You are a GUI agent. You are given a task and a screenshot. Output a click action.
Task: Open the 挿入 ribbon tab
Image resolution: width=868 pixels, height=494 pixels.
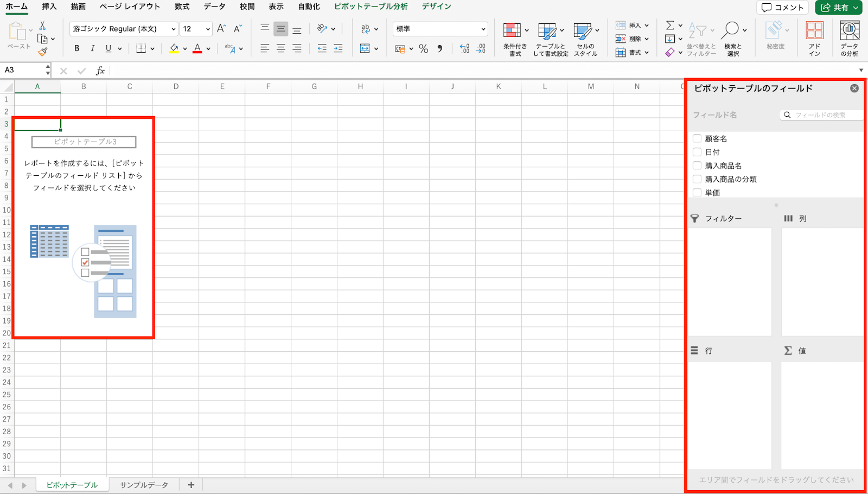coord(49,7)
